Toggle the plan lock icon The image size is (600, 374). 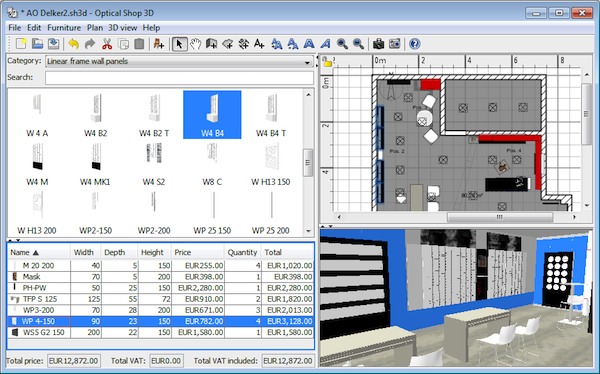click(327, 62)
